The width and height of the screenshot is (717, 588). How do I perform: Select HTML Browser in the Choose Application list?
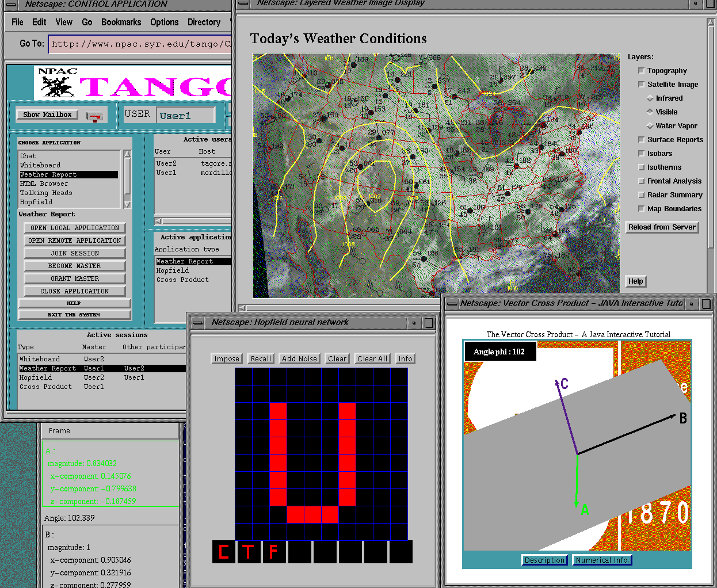tap(69, 184)
